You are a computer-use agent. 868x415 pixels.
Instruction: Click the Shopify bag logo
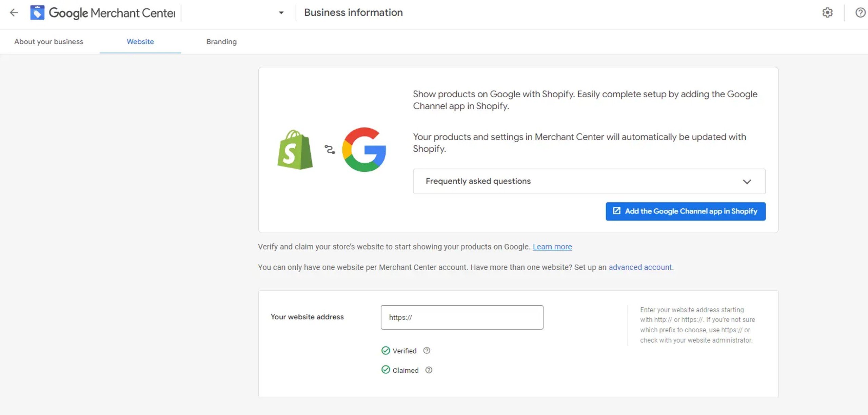(x=295, y=150)
